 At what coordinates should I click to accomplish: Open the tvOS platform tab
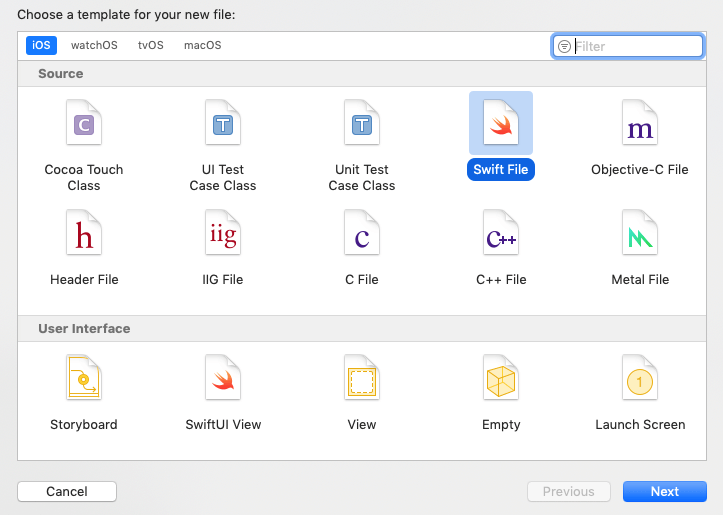150,46
